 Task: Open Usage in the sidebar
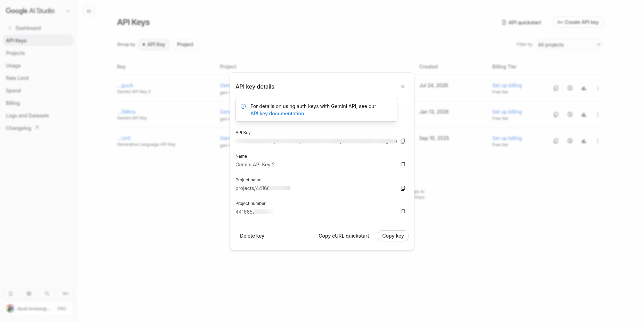(x=13, y=66)
